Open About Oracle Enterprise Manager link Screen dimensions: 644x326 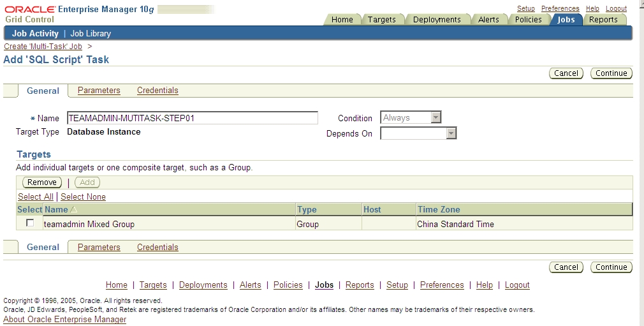click(65, 320)
